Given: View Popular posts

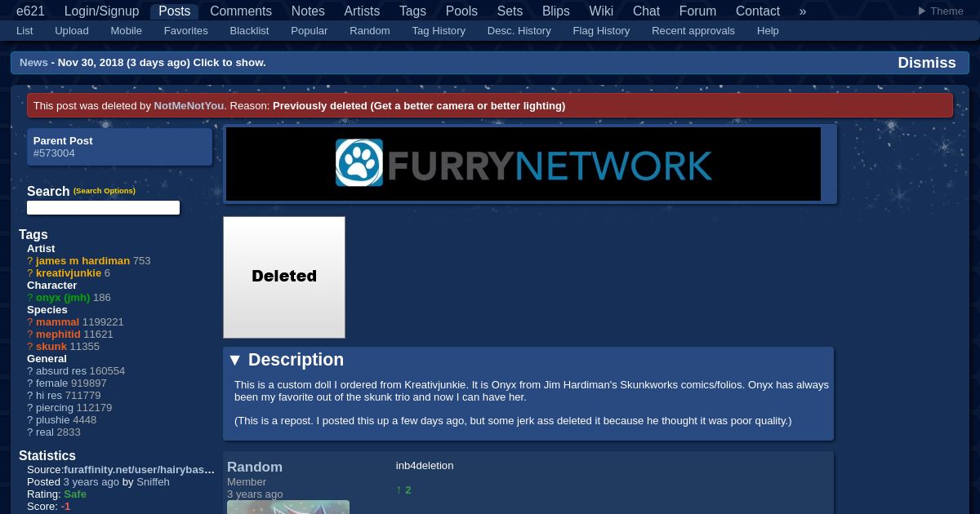Looking at the screenshot, I should pos(310,31).
